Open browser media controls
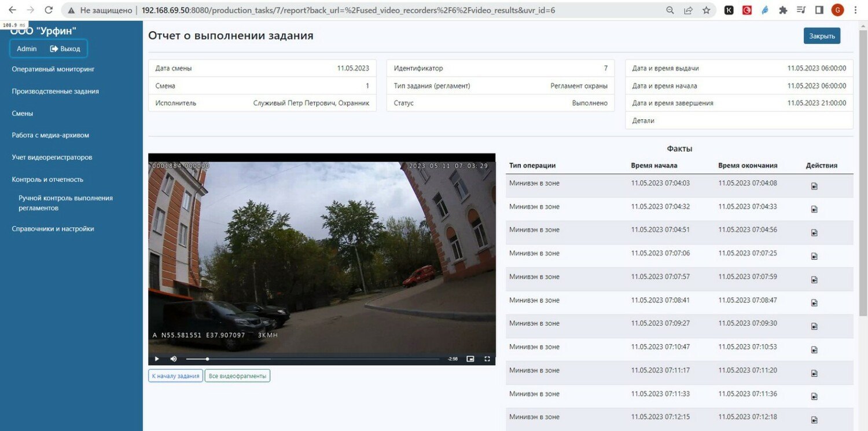This screenshot has width=868, height=431. (x=801, y=10)
